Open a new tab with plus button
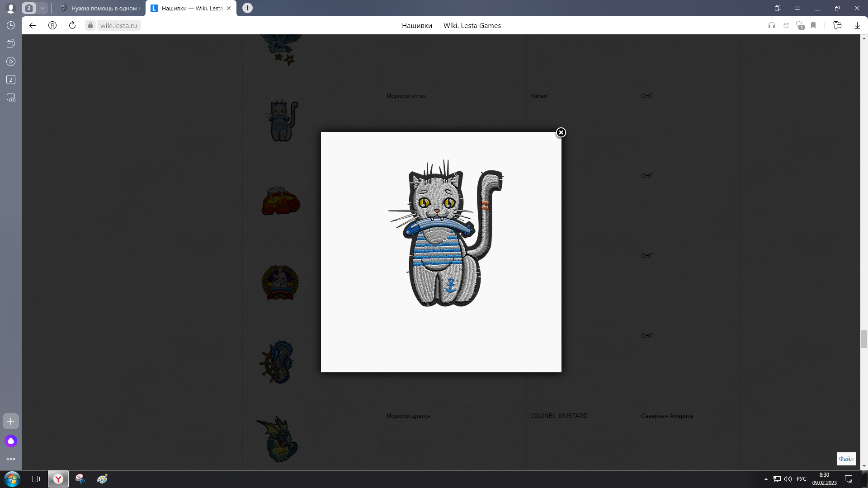Screen dimensions: 868x488 (x=247, y=8)
